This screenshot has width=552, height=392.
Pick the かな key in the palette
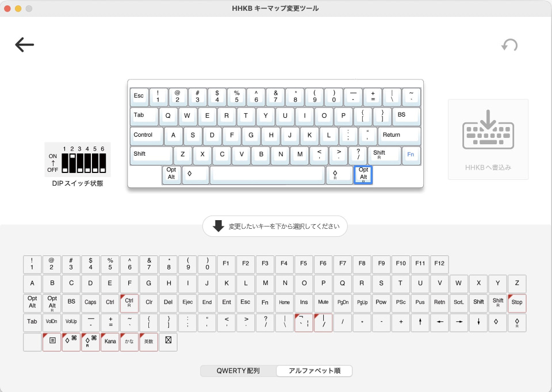click(x=129, y=341)
